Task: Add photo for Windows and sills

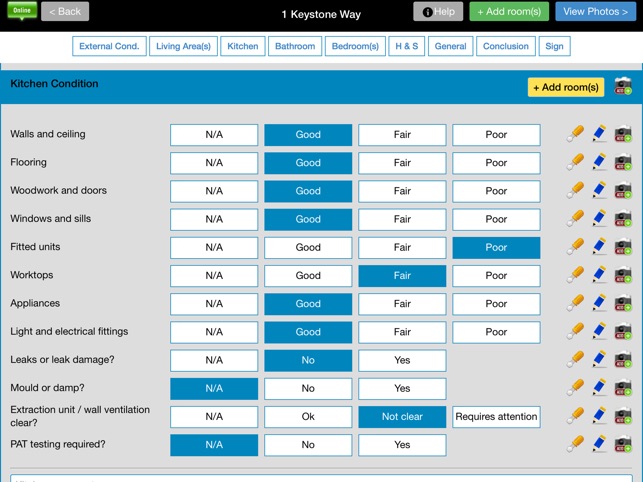Action: [623, 219]
